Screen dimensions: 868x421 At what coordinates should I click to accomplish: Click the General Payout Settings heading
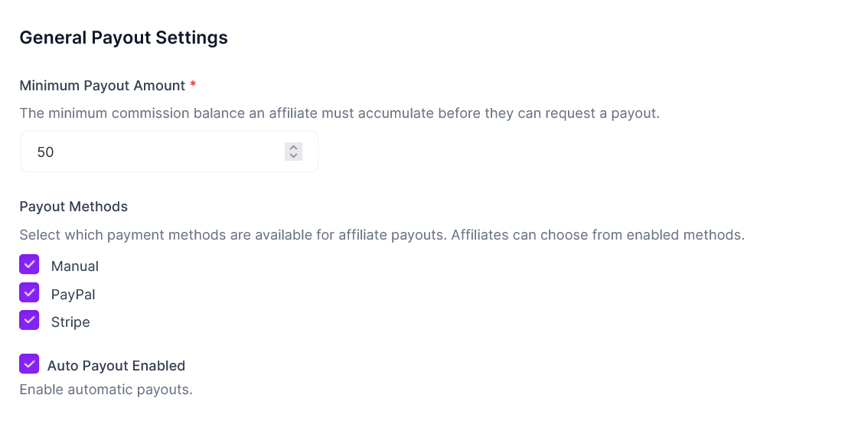pos(123,38)
